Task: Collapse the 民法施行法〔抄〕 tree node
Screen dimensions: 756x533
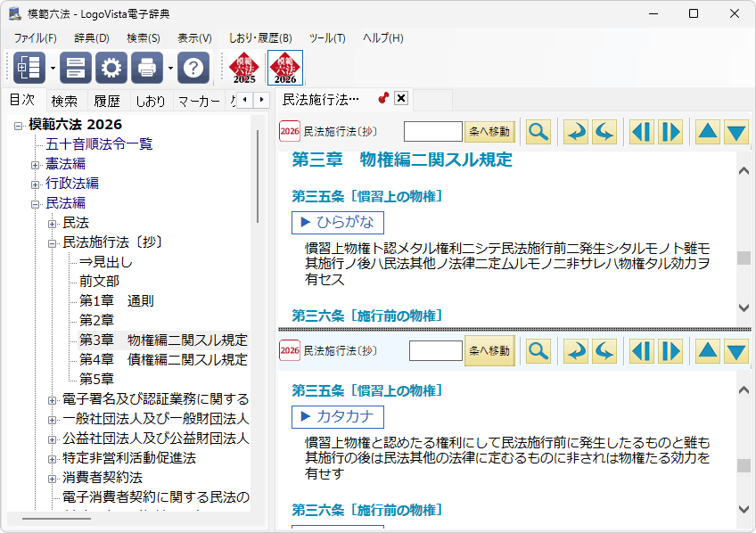Action: point(53,242)
